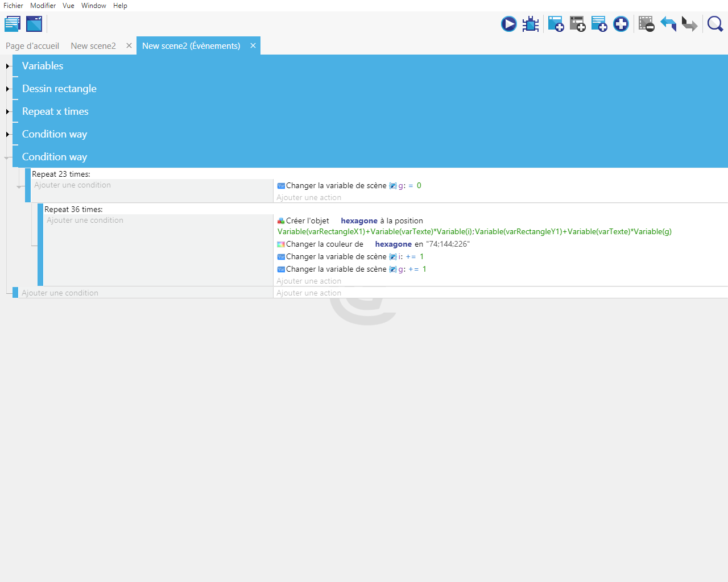Viewport: 728px width, 582px height.
Task: Delete the selected event icon
Action: click(646, 24)
